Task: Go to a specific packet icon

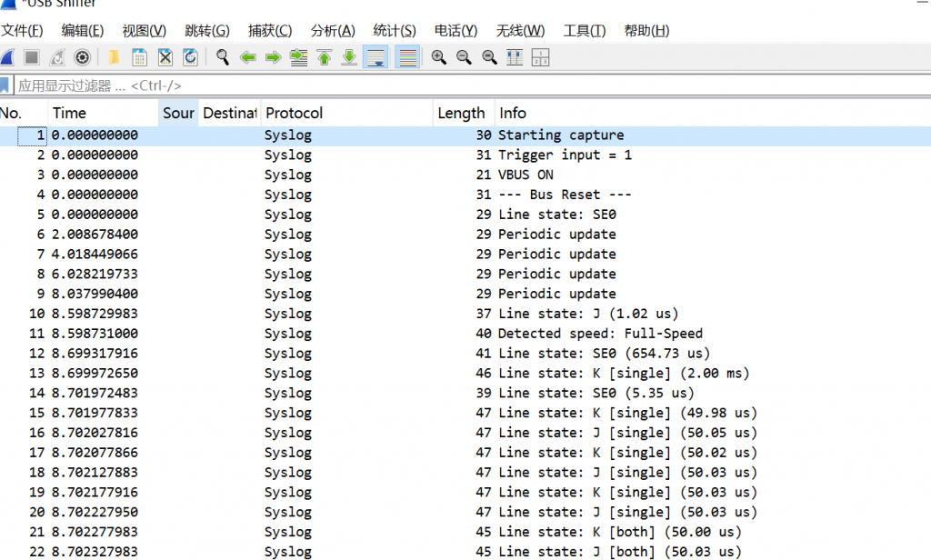Action: pos(298,57)
